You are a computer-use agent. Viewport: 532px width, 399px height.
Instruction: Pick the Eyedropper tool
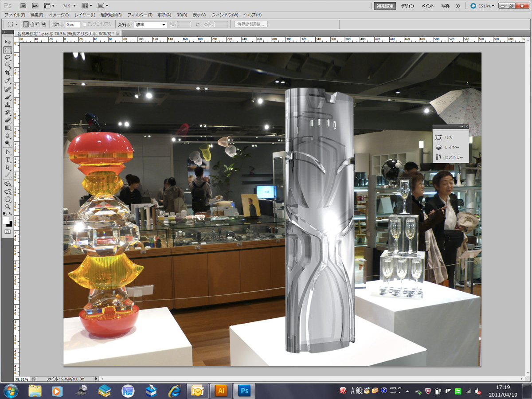tap(8, 81)
